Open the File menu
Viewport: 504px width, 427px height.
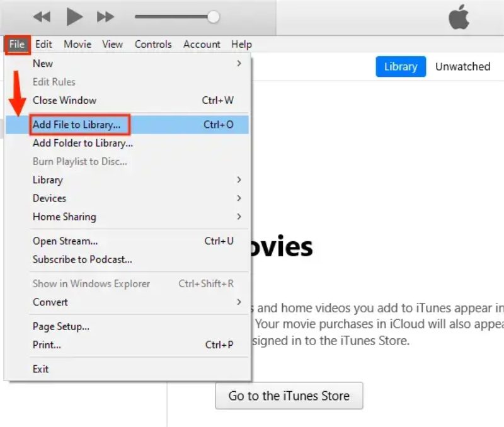[x=17, y=44]
